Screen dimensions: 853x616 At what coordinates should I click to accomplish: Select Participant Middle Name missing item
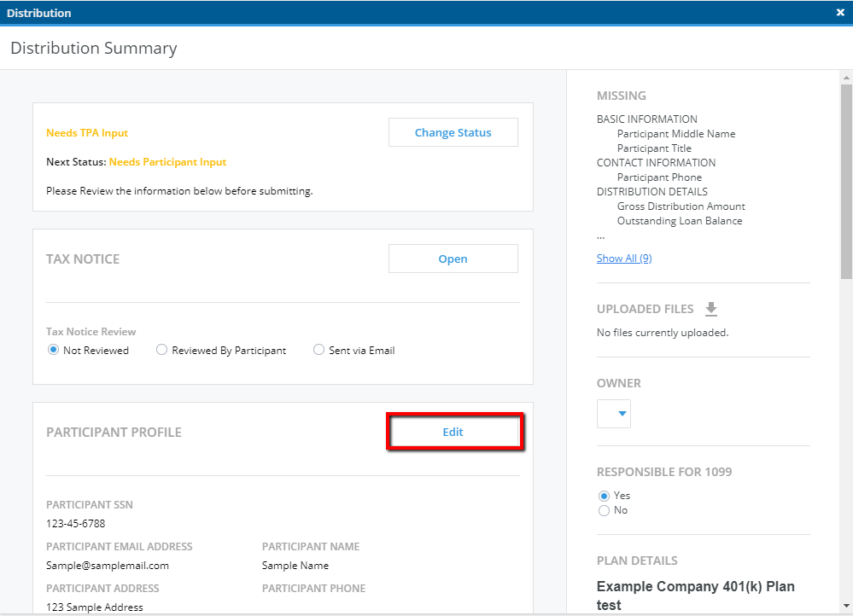point(676,134)
